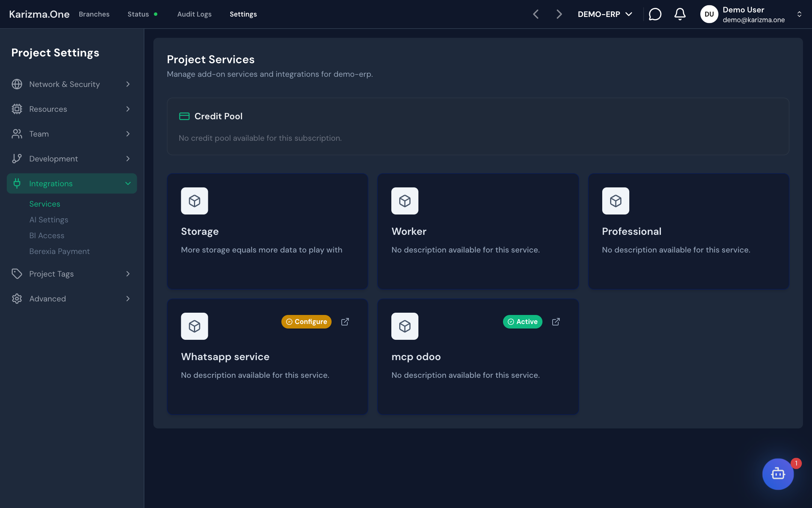The image size is (812, 508).
Task: Click "More storage equals more data" description
Action: point(262,250)
